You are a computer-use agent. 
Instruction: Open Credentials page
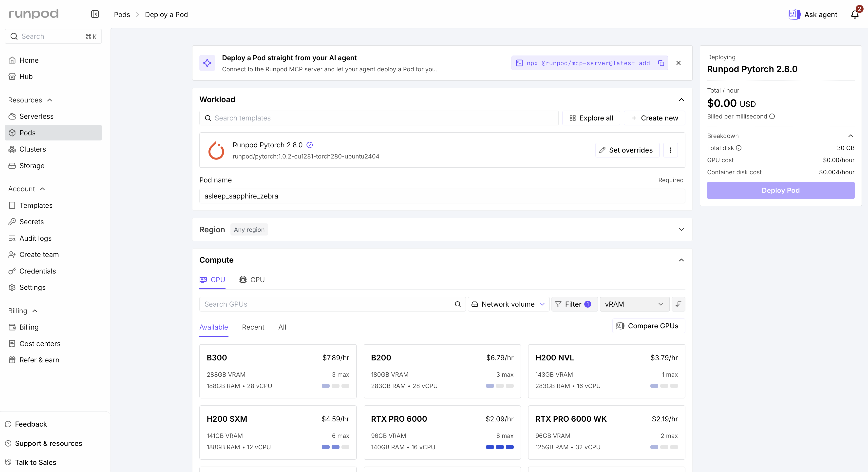coord(53,271)
